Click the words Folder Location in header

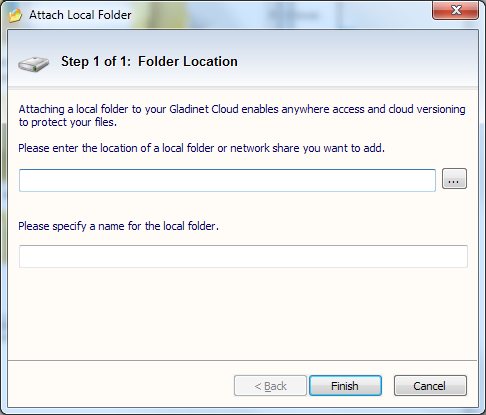[188, 62]
